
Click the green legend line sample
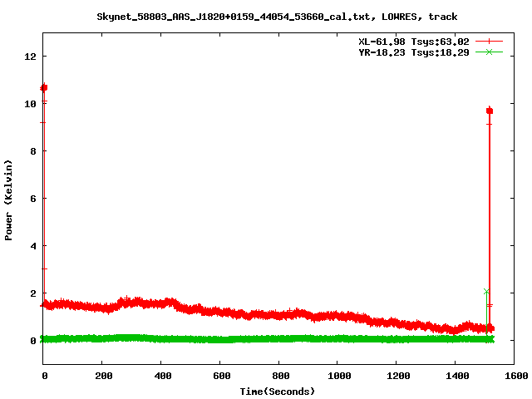489,52
